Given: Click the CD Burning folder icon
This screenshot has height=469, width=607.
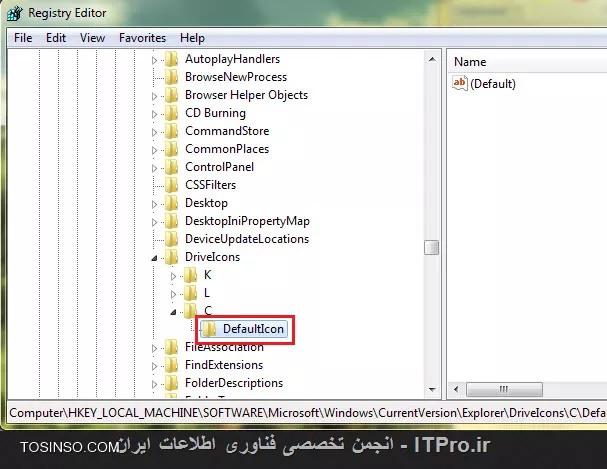Looking at the screenshot, I should 171,113.
